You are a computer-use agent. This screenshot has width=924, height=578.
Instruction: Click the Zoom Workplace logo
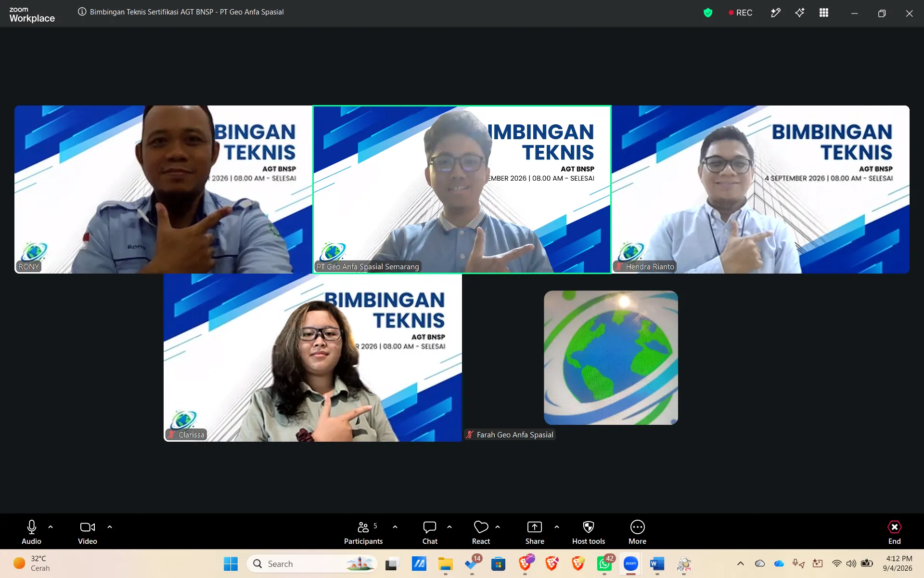tap(32, 14)
